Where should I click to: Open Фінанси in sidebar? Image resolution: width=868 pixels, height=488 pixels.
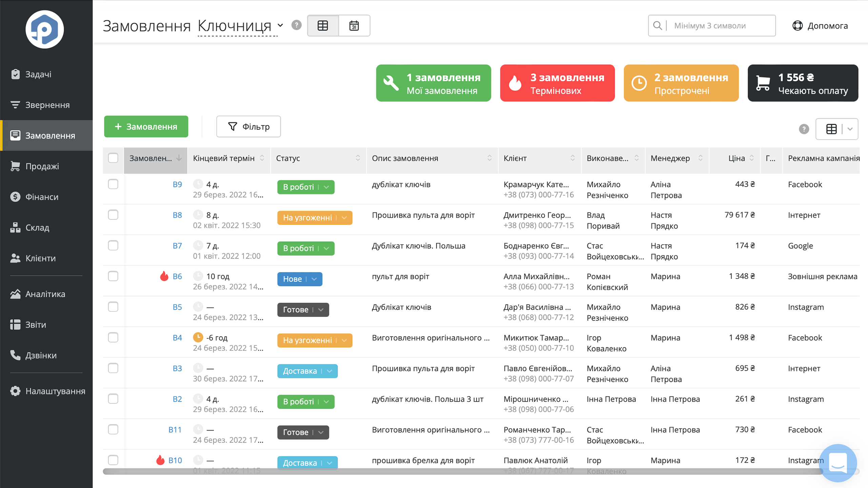click(x=46, y=197)
